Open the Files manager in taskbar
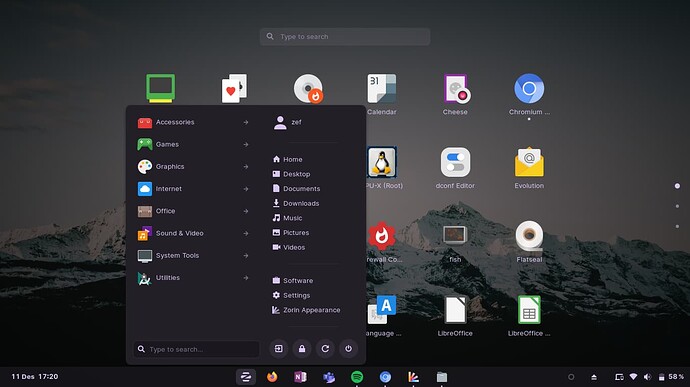The width and height of the screenshot is (690, 387). 442,377
